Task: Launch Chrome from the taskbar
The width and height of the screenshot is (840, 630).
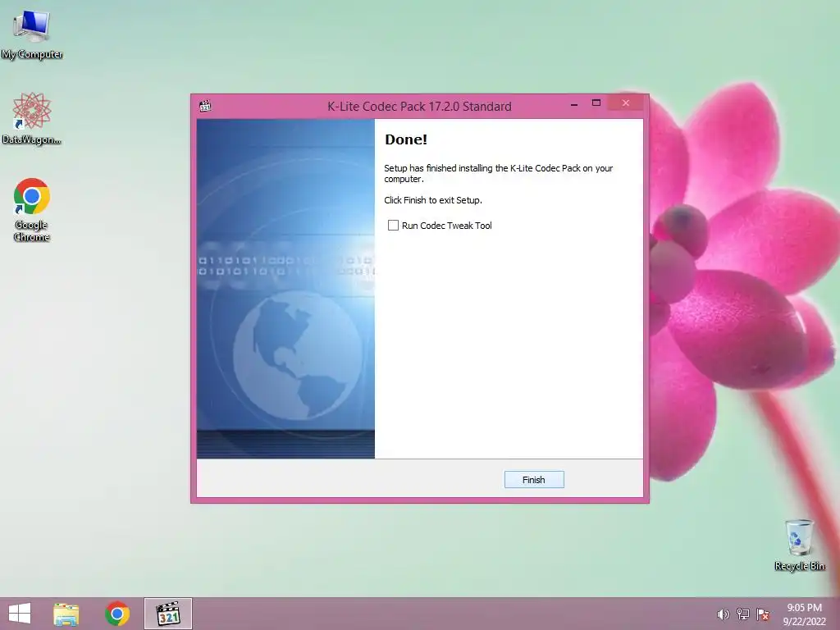Action: (x=116, y=614)
